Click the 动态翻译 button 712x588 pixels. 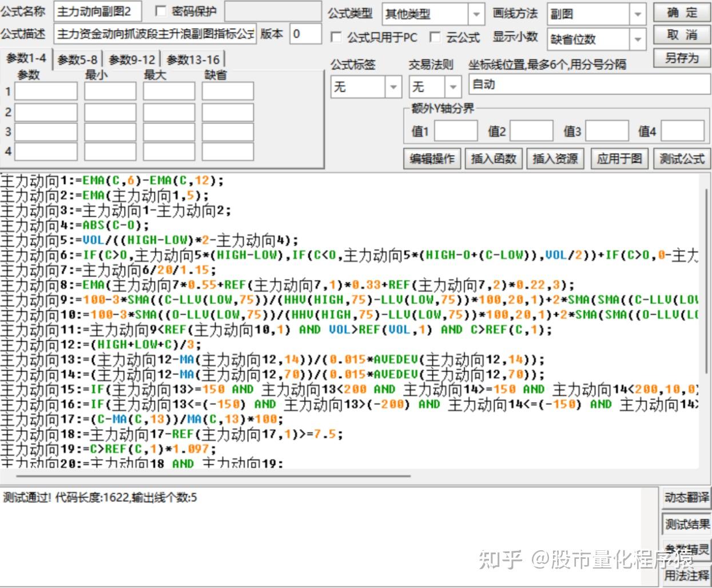[x=686, y=497]
